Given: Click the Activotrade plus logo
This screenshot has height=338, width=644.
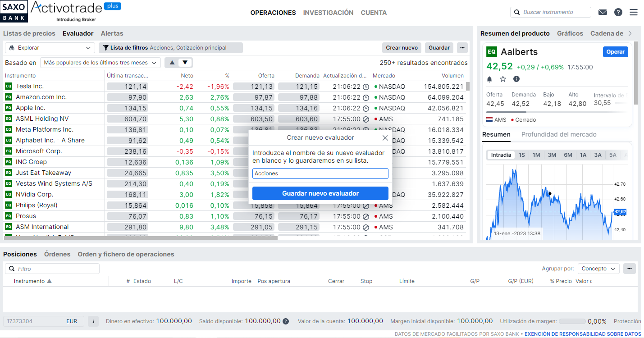Looking at the screenshot, I should [76, 11].
